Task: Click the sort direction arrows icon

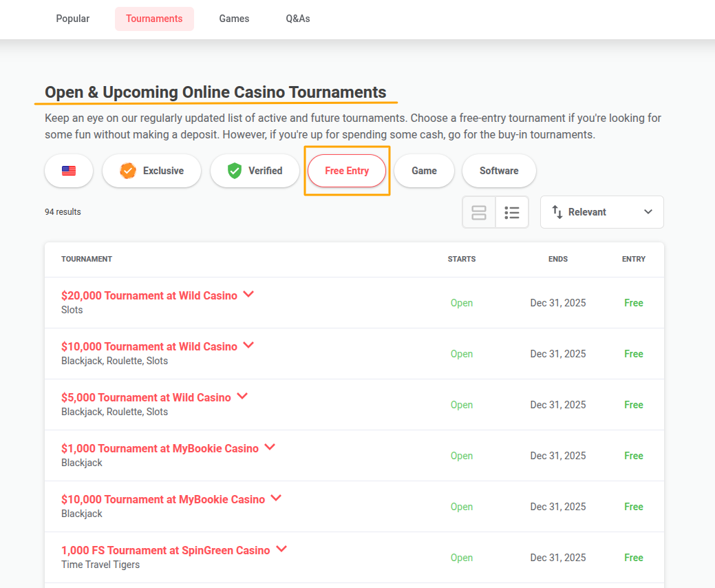Action: coord(557,212)
